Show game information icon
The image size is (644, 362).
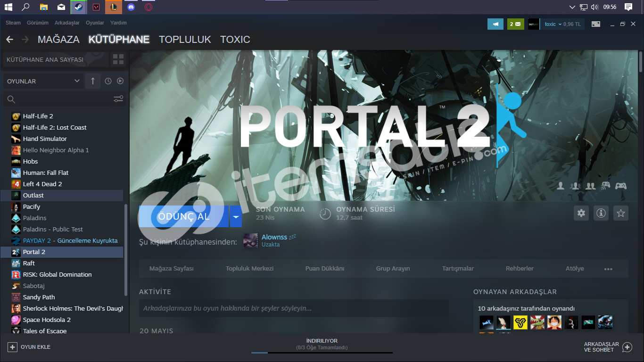click(x=601, y=213)
